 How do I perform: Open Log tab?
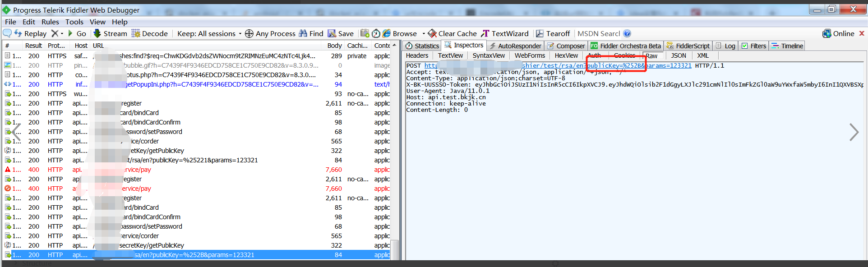pos(725,46)
